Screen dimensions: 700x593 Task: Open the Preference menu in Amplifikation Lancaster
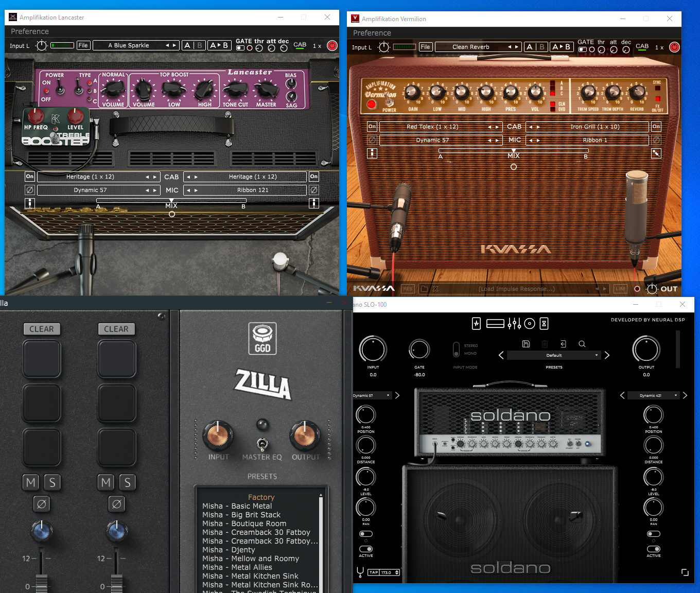pyautogui.click(x=30, y=31)
